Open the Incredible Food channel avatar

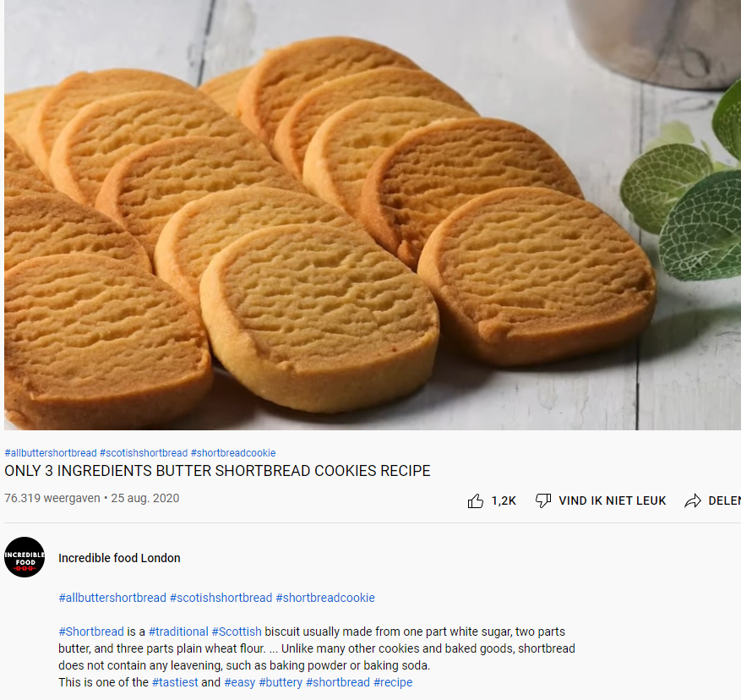coord(25,557)
